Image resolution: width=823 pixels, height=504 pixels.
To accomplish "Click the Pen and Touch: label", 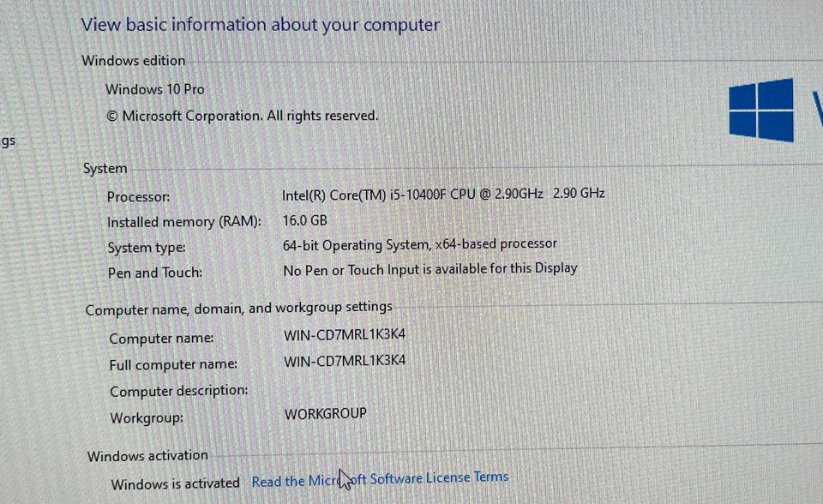I will pyautogui.click(x=155, y=273).
